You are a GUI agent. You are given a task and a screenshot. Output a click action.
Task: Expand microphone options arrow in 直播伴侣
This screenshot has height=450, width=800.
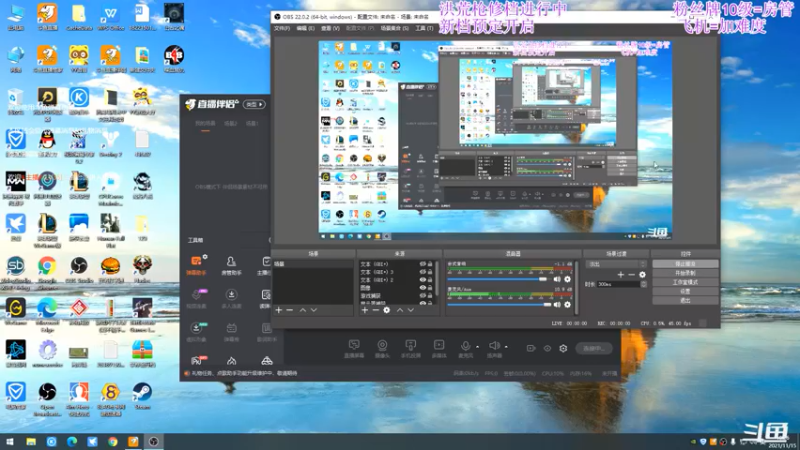click(x=477, y=347)
